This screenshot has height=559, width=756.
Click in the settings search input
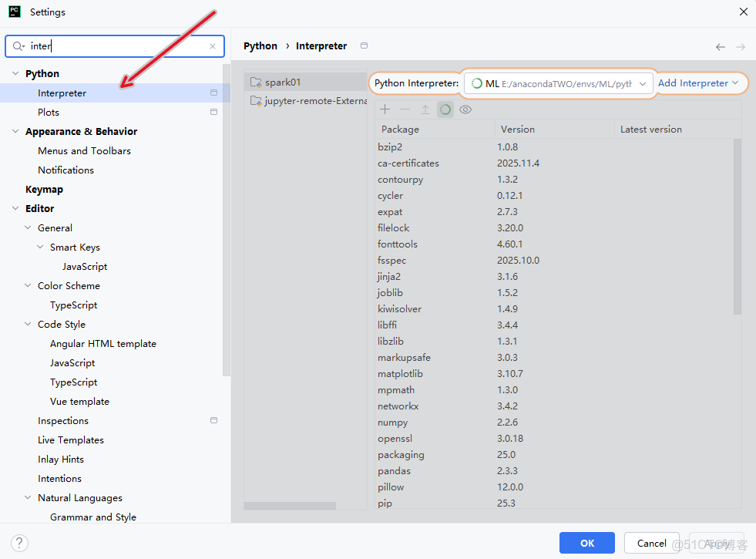coord(116,46)
